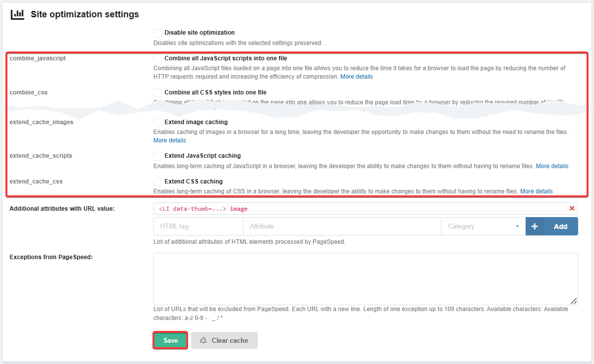Enable the Extend image caching option
This screenshot has width=594, height=364.
[x=158, y=122]
